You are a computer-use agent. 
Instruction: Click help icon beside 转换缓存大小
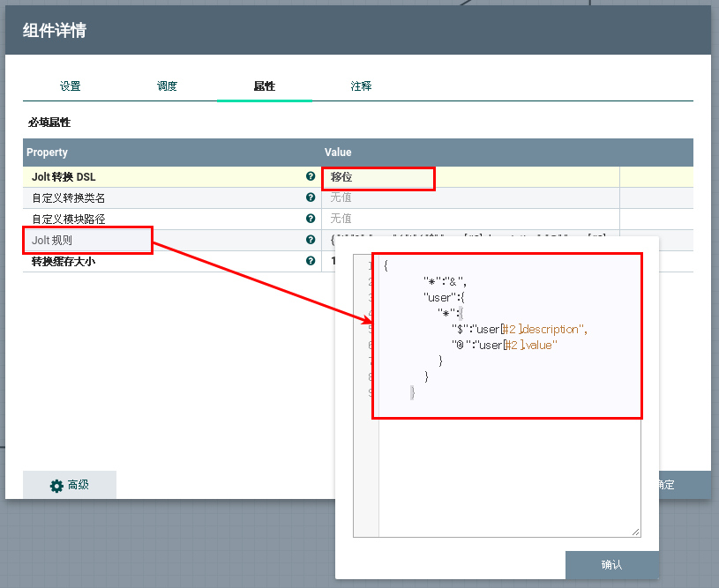(x=311, y=261)
